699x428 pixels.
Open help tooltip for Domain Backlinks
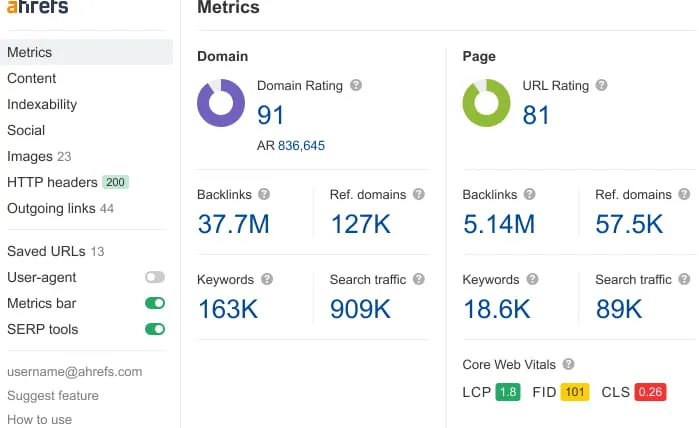(x=264, y=194)
